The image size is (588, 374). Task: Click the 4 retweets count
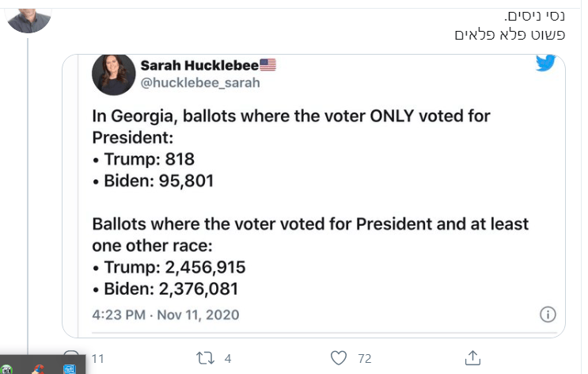[x=228, y=359]
